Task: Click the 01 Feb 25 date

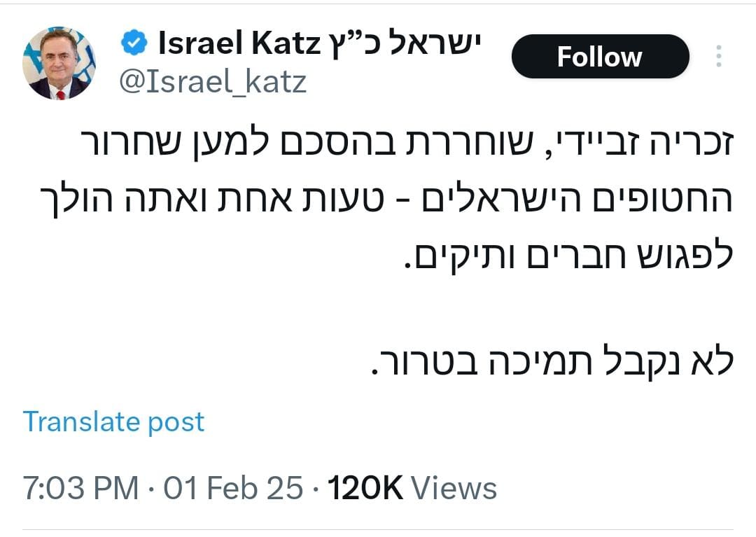Action: [234, 488]
